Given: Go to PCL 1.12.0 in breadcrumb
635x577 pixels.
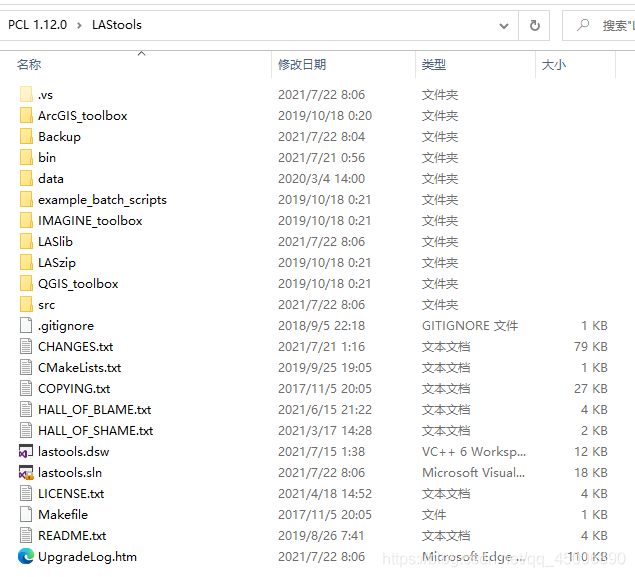Looking at the screenshot, I should (x=37, y=25).
